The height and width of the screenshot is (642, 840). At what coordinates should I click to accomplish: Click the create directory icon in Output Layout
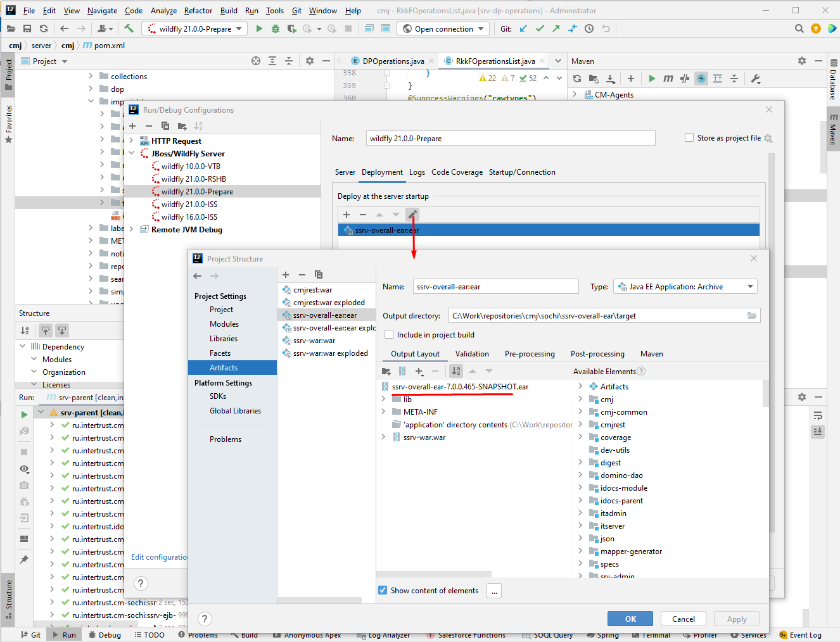coord(386,371)
